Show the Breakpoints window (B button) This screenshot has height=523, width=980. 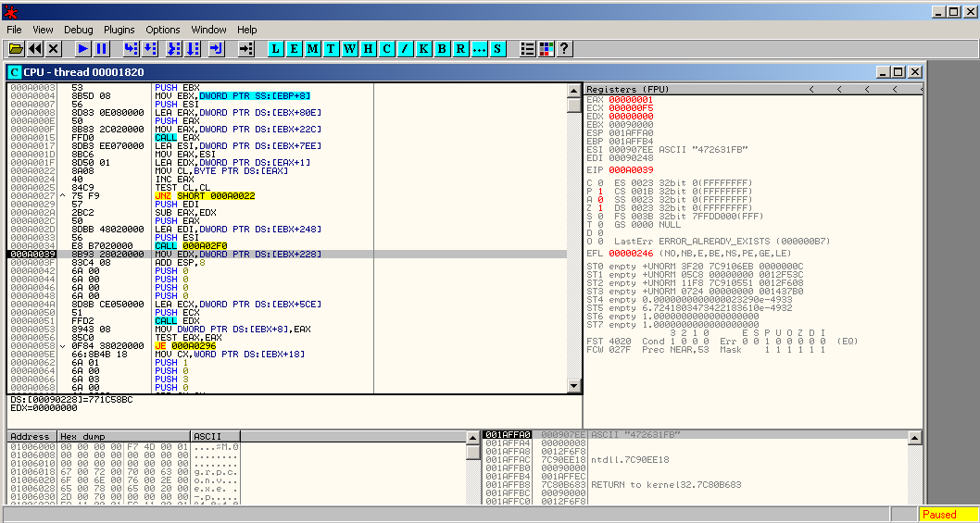pos(443,49)
